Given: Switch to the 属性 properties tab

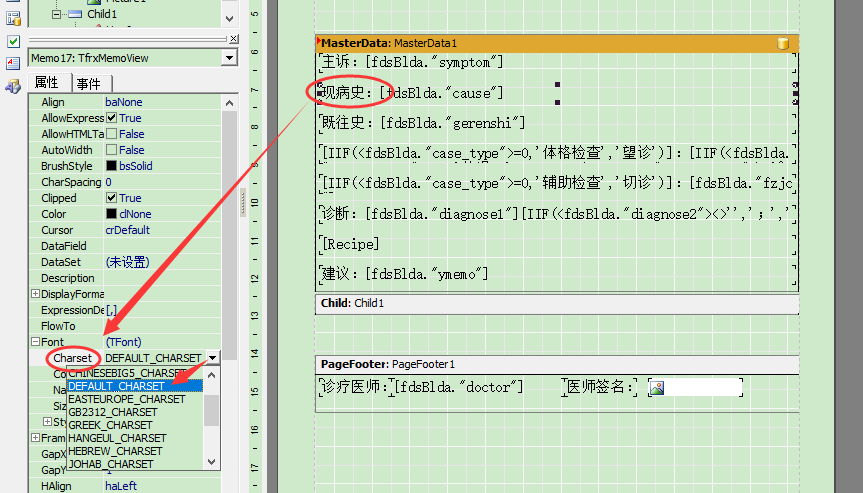Looking at the screenshot, I should [47, 83].
